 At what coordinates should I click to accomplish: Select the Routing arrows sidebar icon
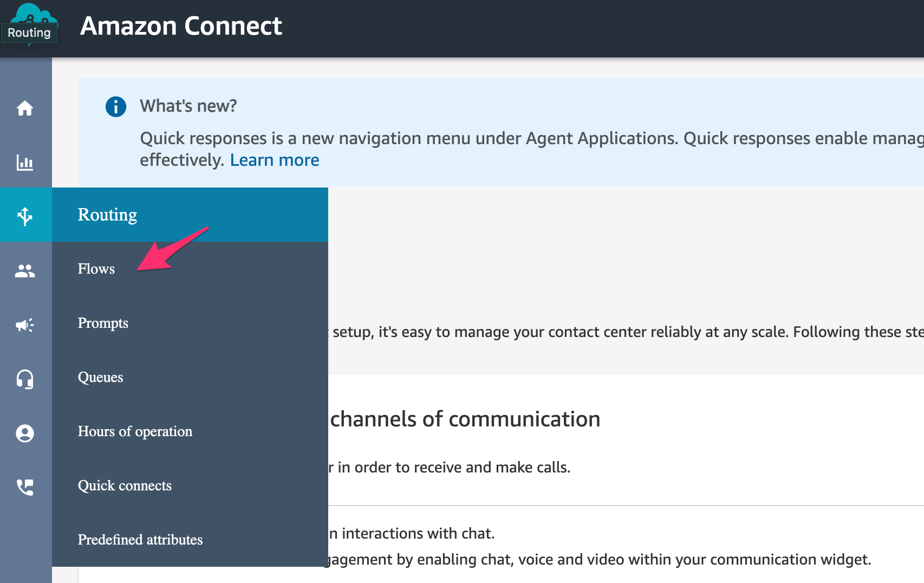tap(25, 216)
